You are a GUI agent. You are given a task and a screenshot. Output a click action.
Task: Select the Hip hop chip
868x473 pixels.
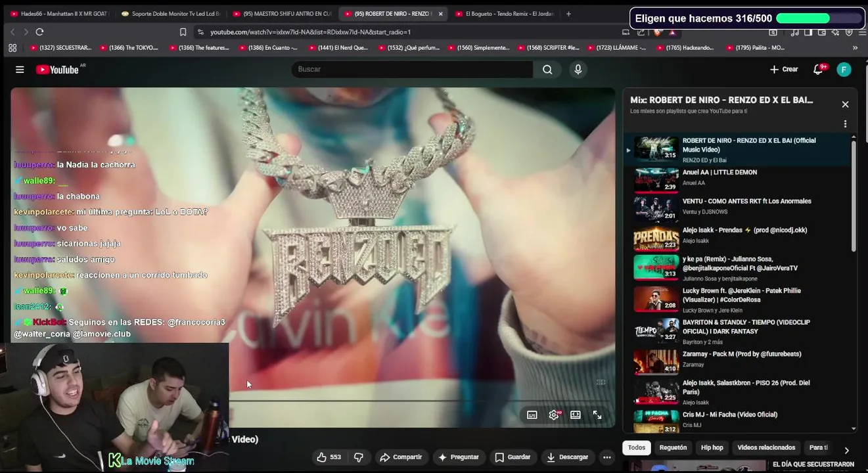[712, 448]
